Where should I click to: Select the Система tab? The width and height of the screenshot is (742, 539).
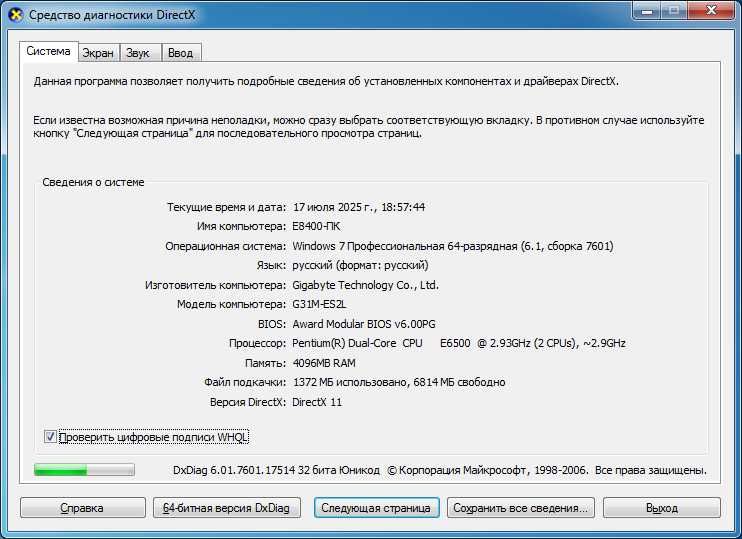[x=48, y=51]
